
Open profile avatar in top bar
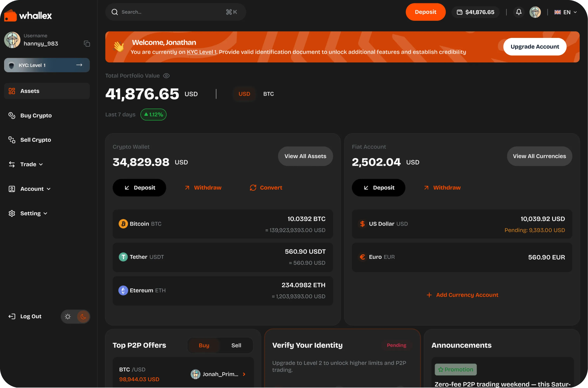[x=535, y=12]
